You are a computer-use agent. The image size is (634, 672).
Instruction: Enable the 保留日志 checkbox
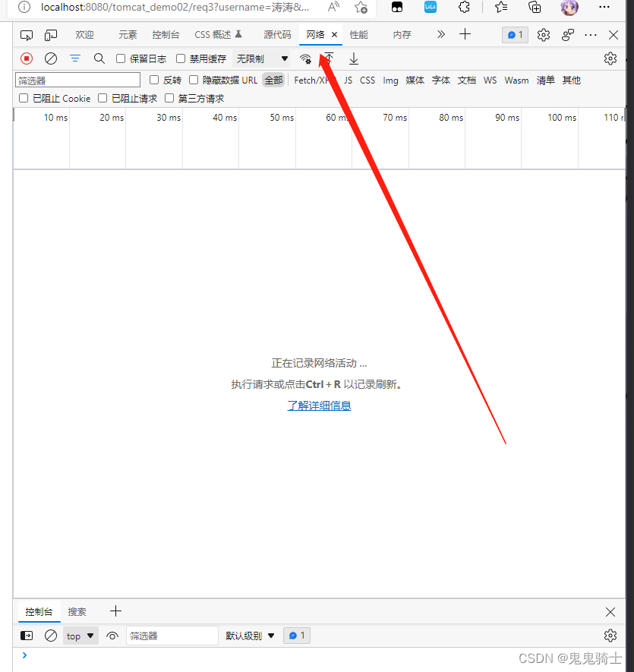[x=121, y=58]
